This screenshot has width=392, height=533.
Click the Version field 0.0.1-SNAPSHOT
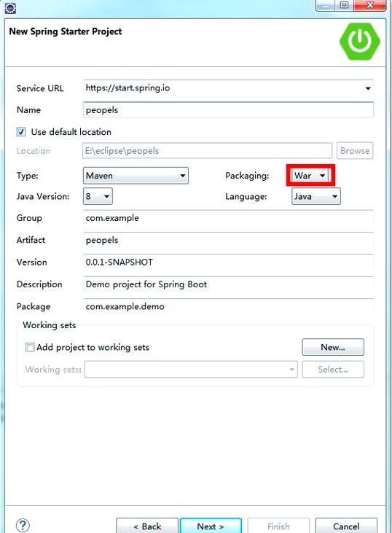[x=228, y=262]
